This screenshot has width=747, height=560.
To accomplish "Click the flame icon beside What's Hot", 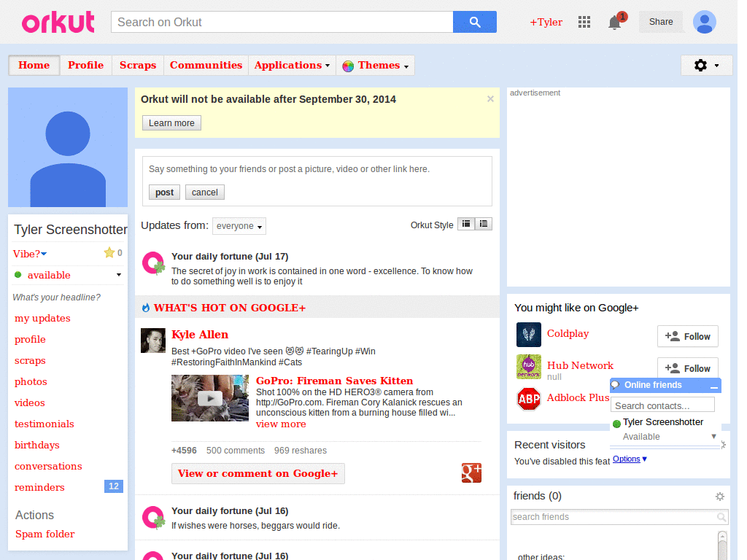I will tap(146, 308).
